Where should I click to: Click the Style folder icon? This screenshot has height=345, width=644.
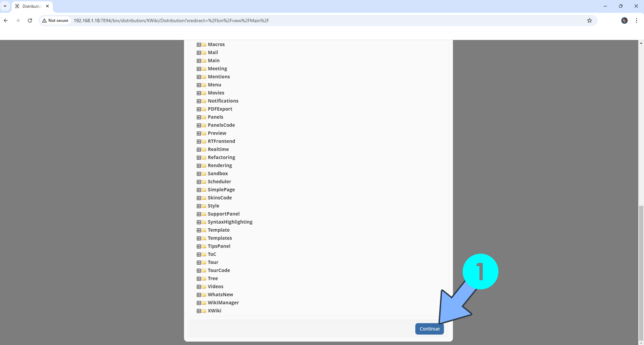pyautogui.click(x=204, y=206)
